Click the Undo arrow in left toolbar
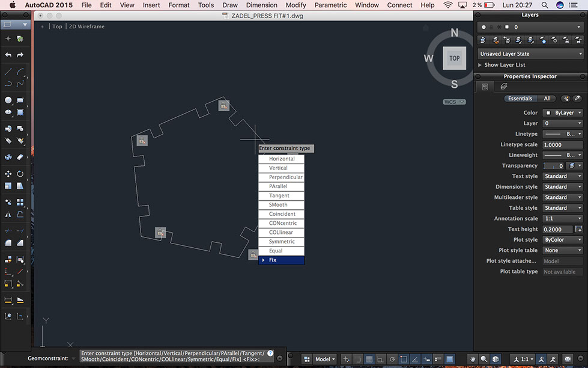 8,55
